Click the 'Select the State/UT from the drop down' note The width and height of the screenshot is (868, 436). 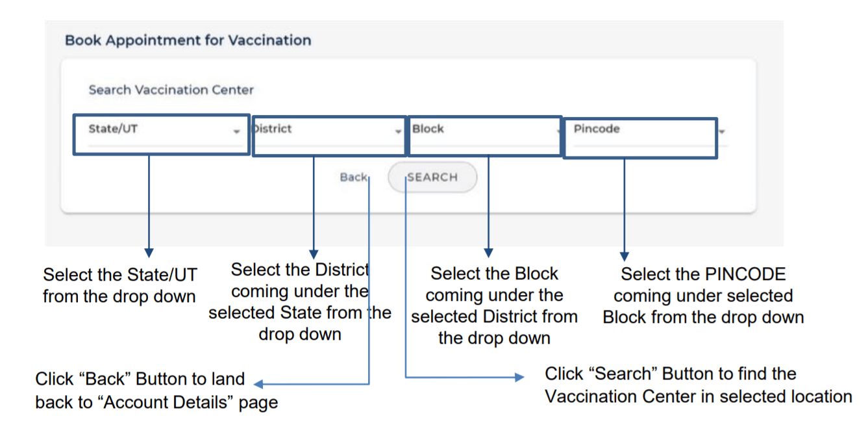[x=119, y=285]
